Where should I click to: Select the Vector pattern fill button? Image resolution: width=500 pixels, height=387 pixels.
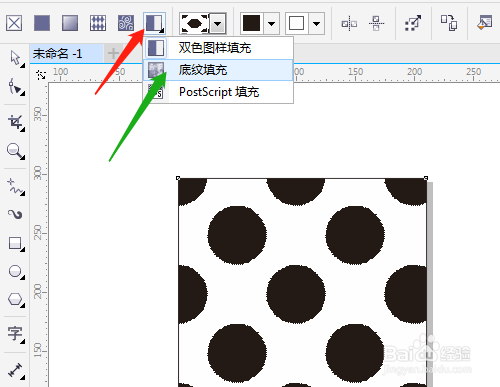coord(98,23)
